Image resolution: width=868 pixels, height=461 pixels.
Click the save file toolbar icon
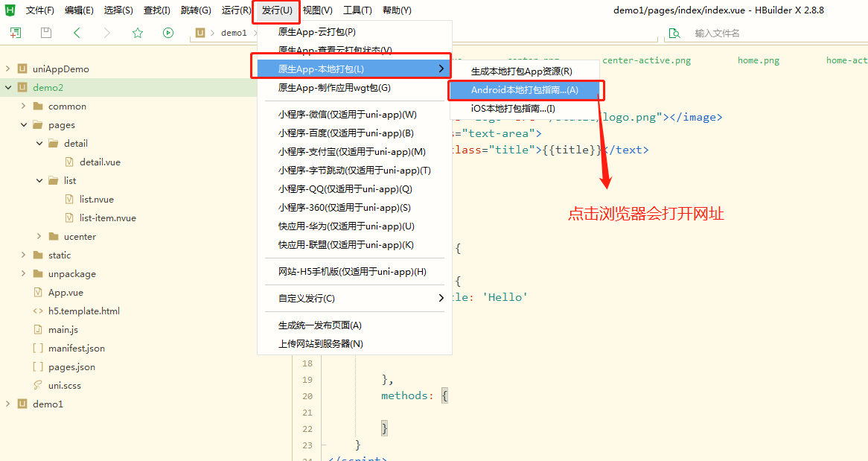[46, 33]
